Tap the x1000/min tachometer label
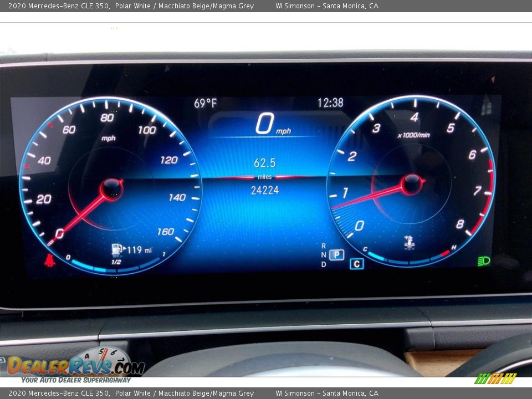This screenshot has height=399, width=532. [413, 135]
